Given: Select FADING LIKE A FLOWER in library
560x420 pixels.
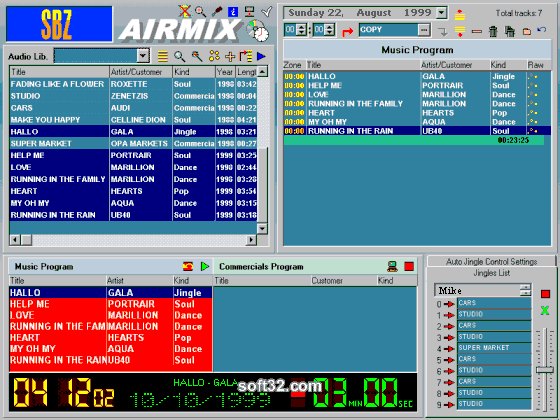Looking at the screenshot, I should click(133, 84).
